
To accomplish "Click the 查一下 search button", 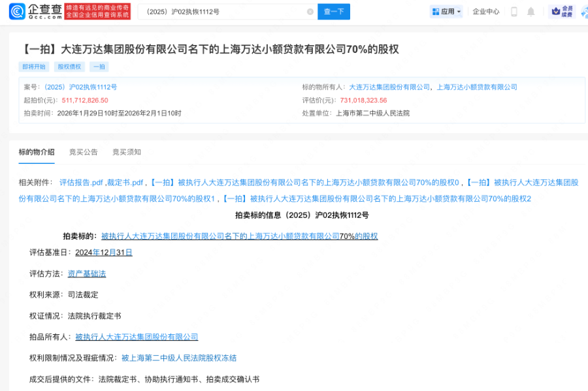I will 333,11.
